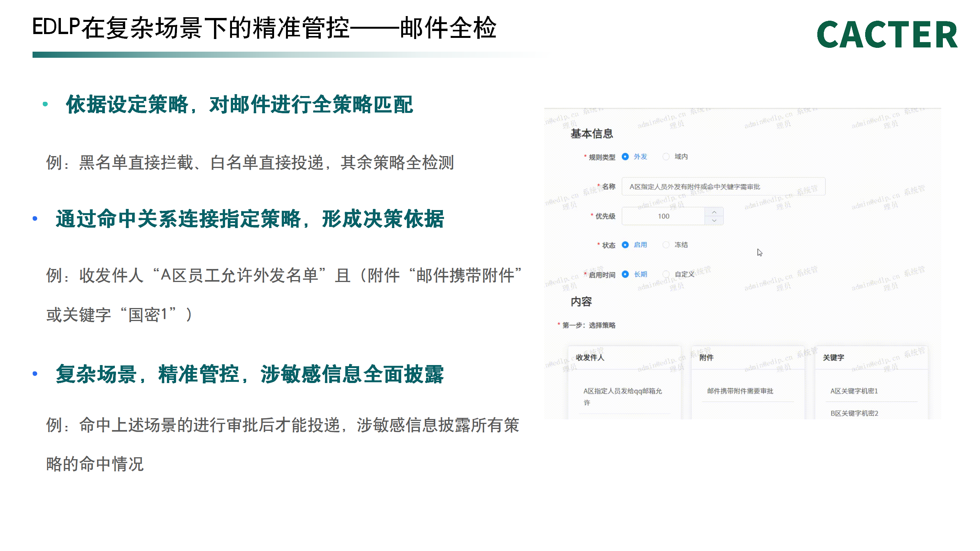Select the 域内 rule type radio button
This screenshot has width=980, height=551.
(666, 157)
